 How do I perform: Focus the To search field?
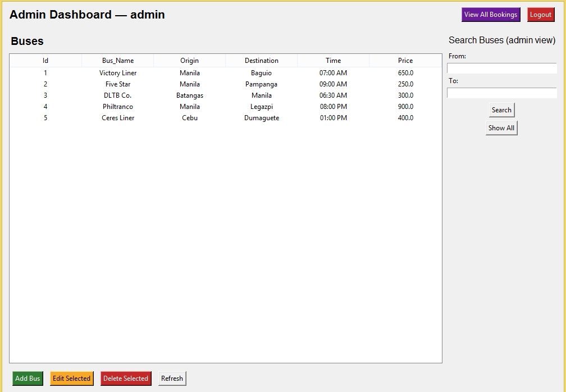501,93
